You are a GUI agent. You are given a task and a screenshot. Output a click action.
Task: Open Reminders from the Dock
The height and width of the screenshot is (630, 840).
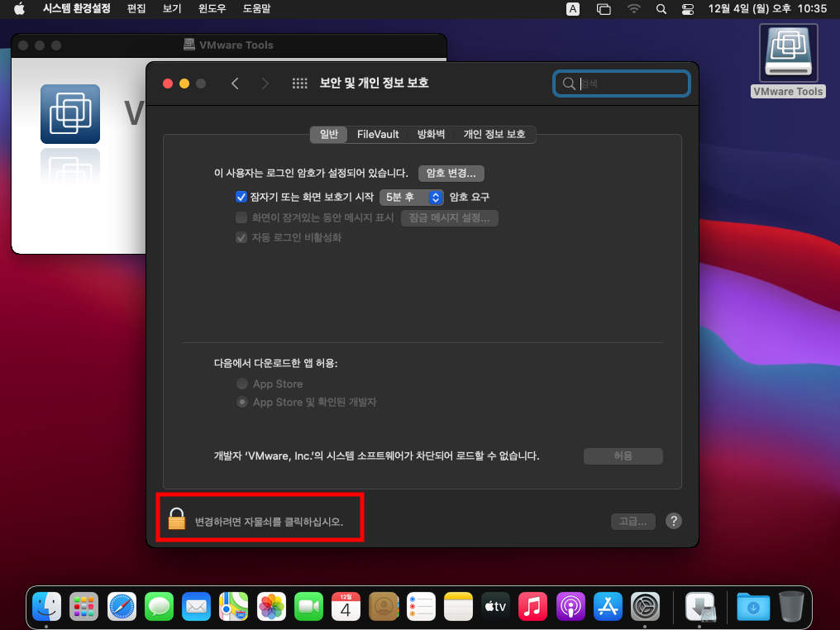[x=421, y=607]
